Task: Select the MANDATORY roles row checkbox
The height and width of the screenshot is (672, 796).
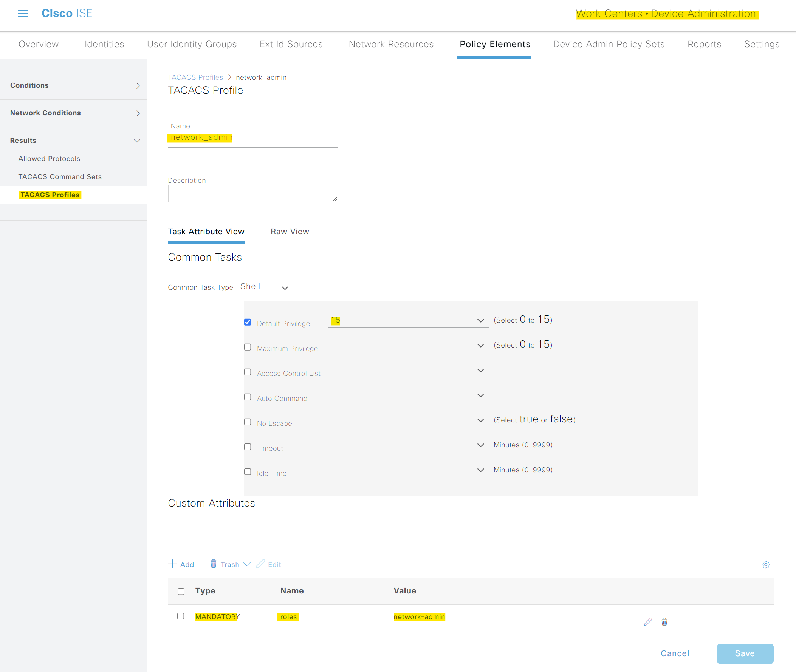Action: [181, 616]
